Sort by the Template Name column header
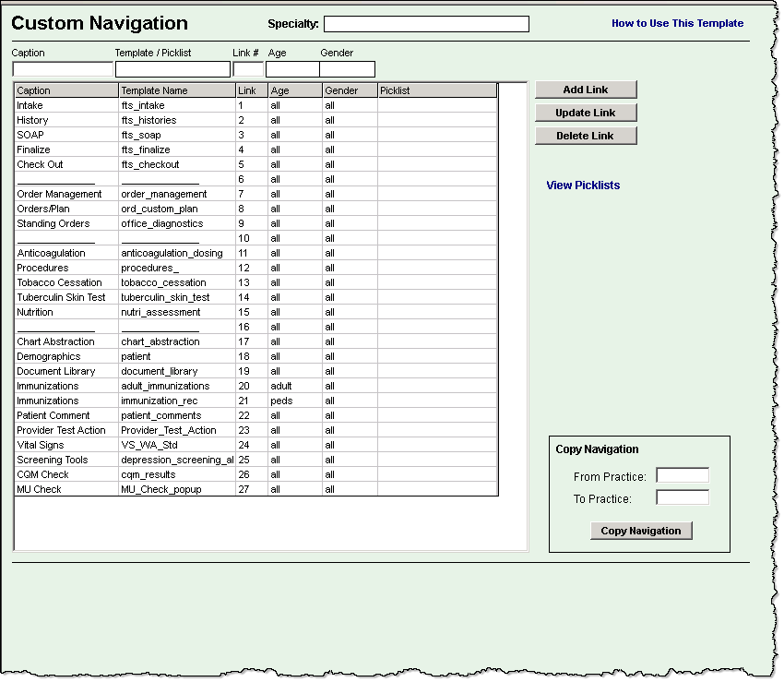The width and height of the screenshot is (784, 682). (177, 90)
